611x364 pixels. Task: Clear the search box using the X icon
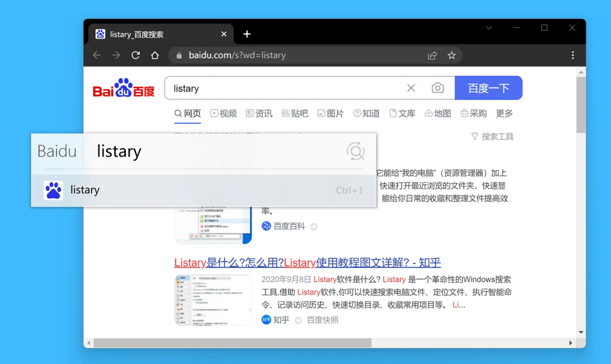tap(411, 88)
